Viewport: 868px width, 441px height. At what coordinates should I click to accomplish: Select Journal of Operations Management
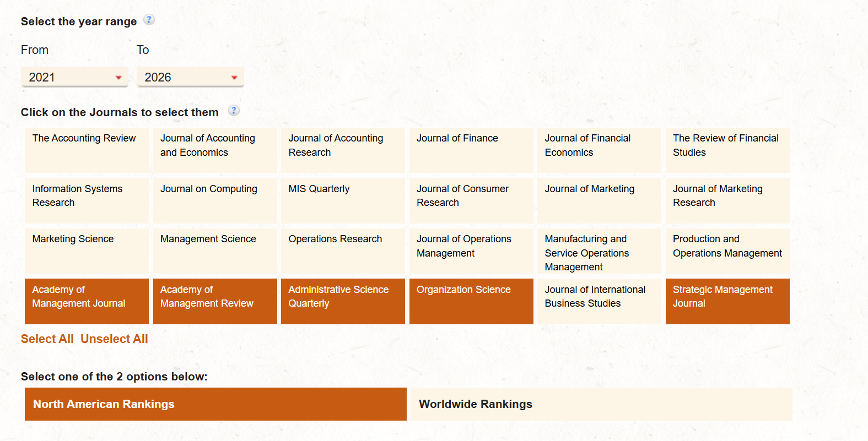pyautogui.click(x=471, y=251)
